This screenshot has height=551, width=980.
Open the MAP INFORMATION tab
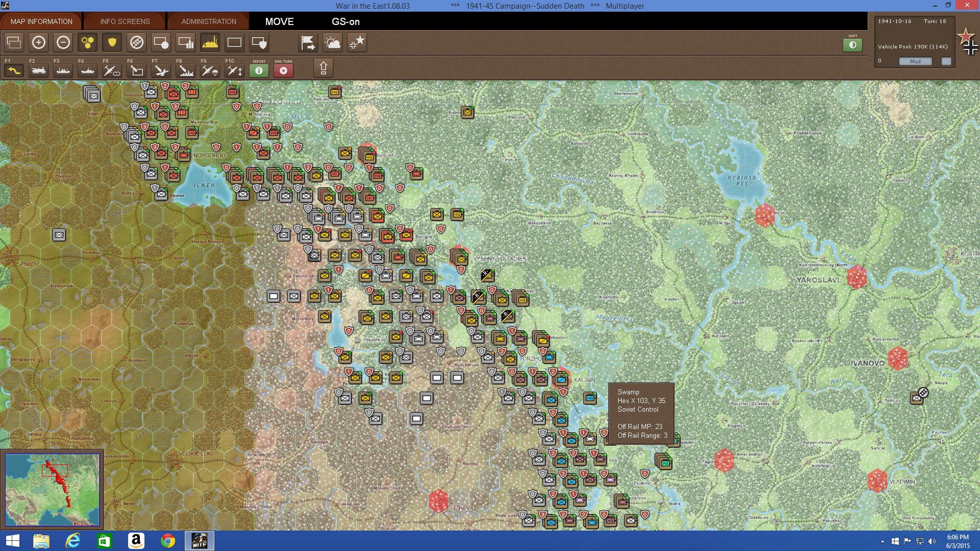pyautogui.click(x=41, y=21)
